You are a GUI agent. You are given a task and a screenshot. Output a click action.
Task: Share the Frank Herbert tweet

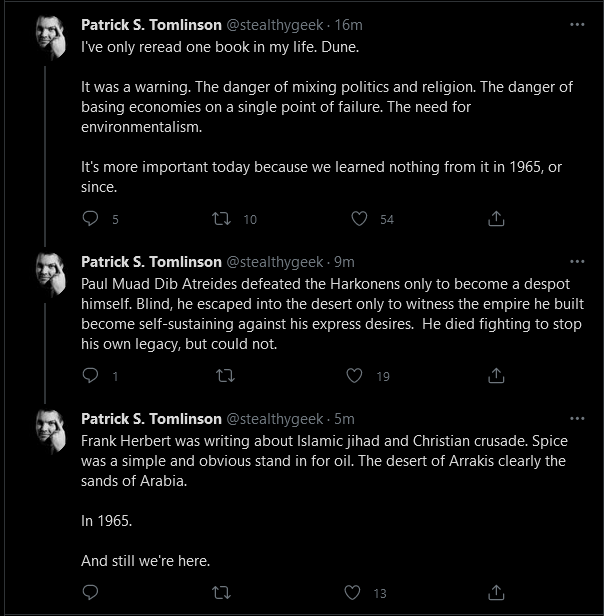click(496, 592)
